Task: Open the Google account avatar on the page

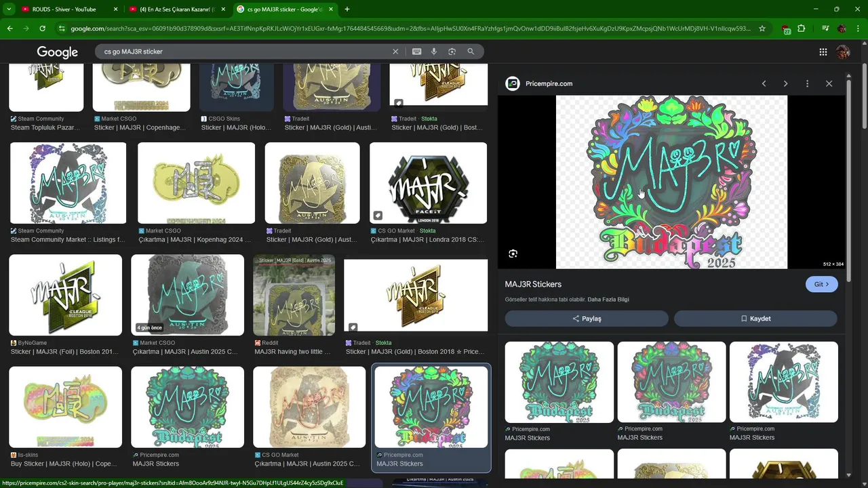Action: 843,52
